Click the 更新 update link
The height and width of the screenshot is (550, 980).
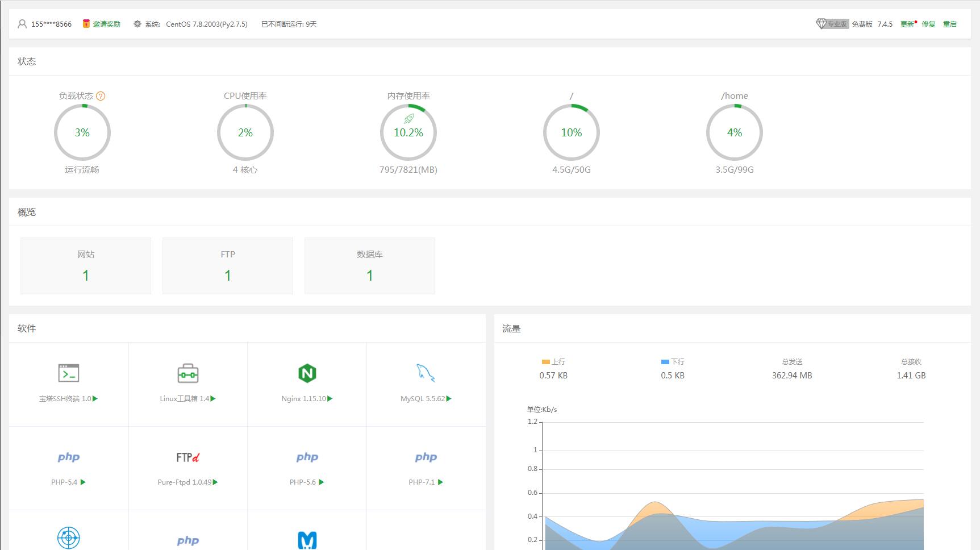coord(907,24)
